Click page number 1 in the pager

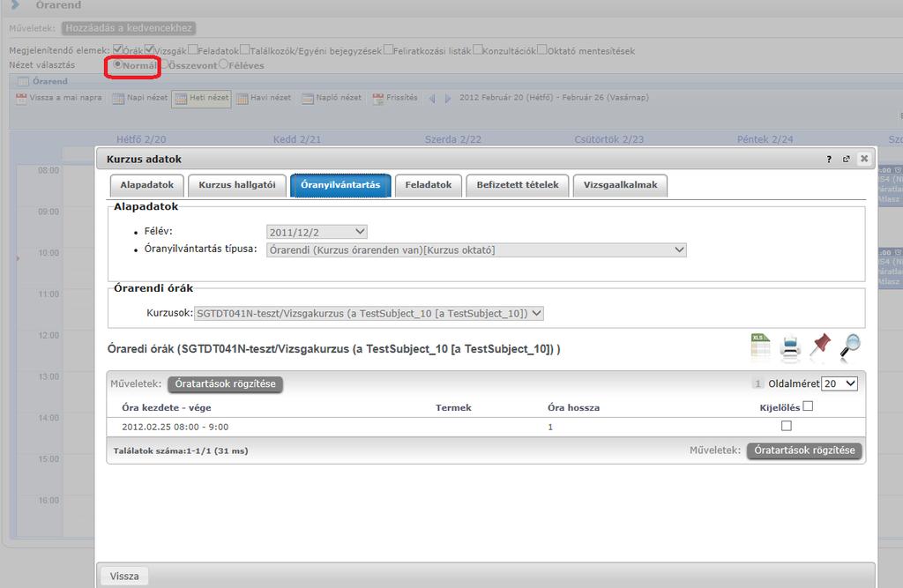pos(757,383)
